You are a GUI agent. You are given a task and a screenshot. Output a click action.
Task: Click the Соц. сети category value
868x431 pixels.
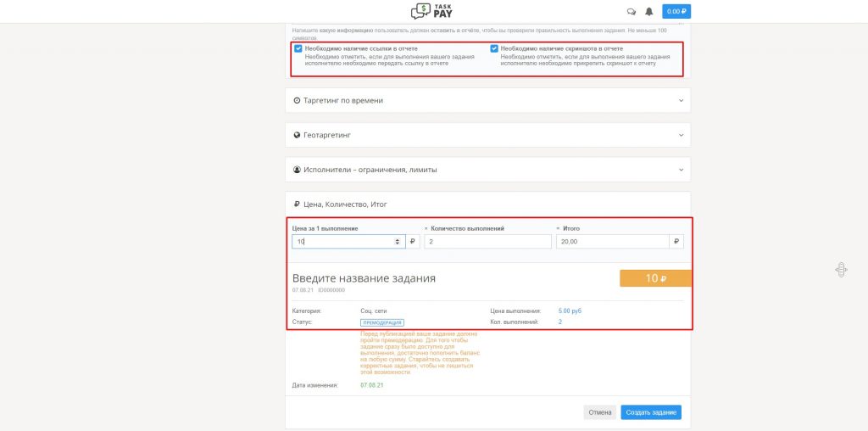click(374, 311)
